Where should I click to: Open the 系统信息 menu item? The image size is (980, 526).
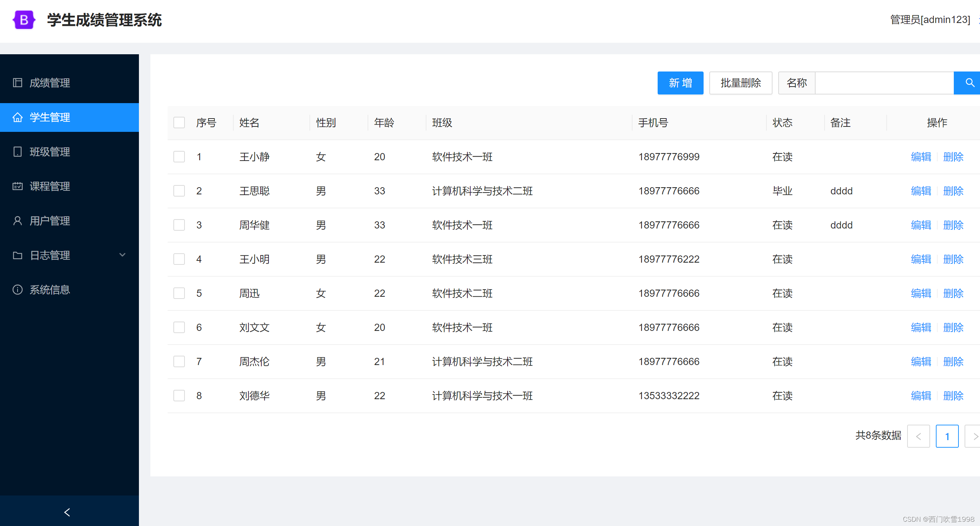(69, 290)
